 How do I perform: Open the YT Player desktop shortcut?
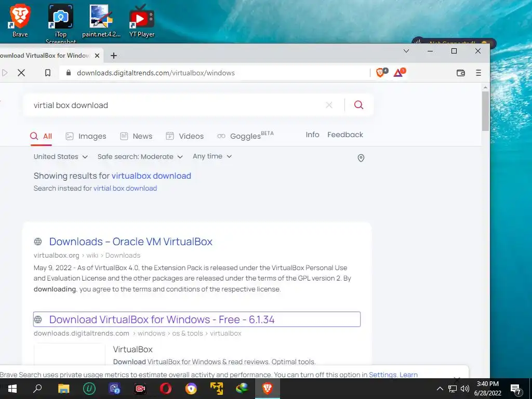(142, 21)
